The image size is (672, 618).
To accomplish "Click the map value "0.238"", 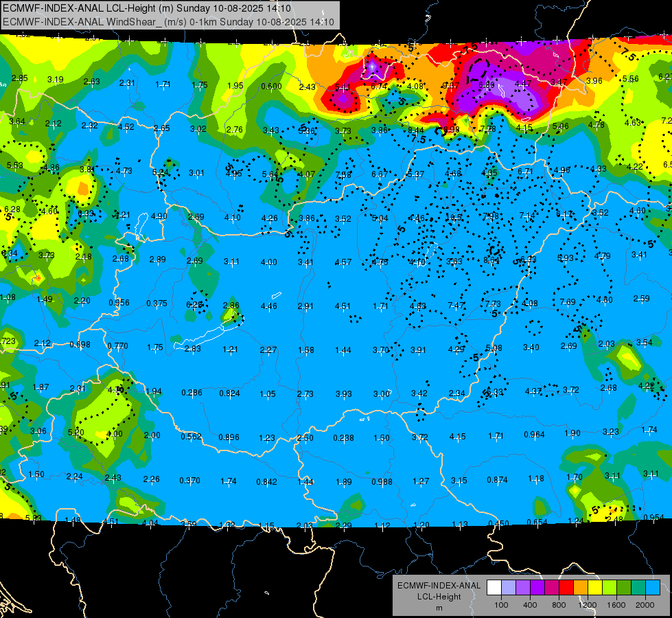I will [x=343, y=437].
